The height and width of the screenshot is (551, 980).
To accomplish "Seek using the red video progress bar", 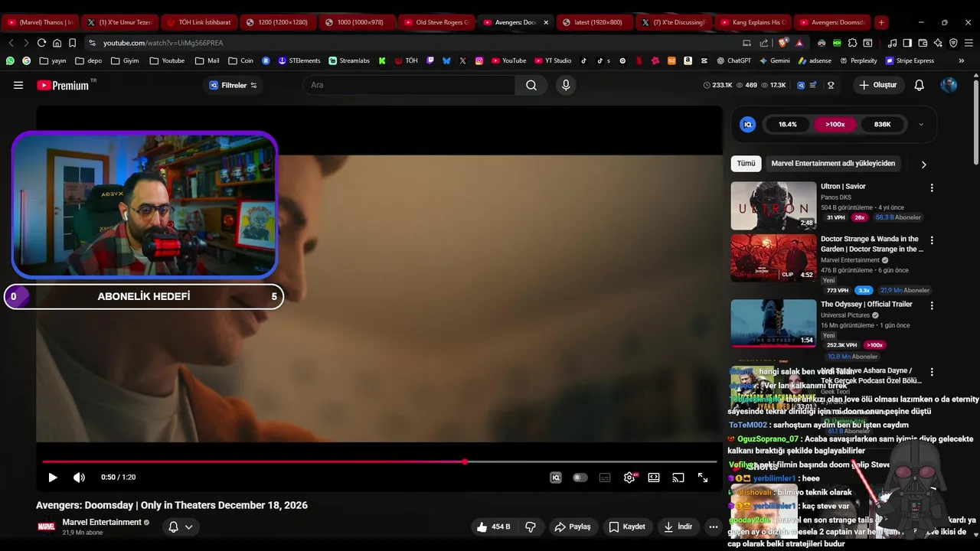I will [379, 461].
